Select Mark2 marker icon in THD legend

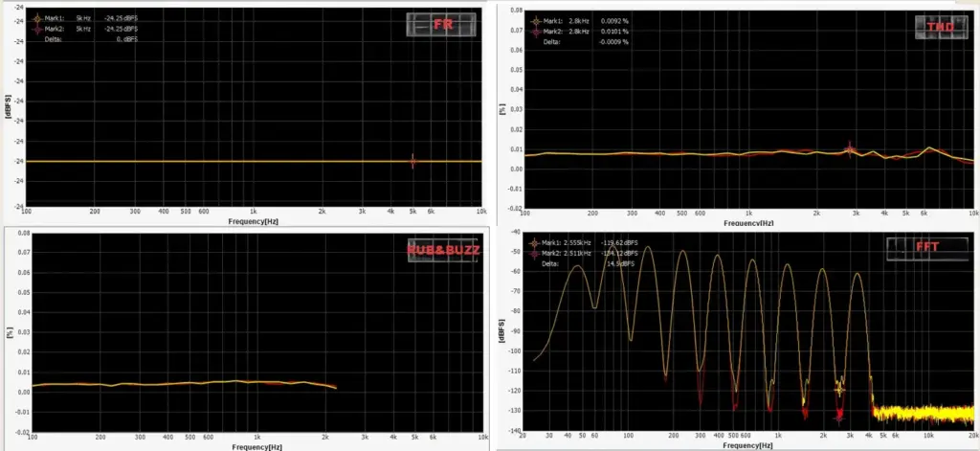535,32
